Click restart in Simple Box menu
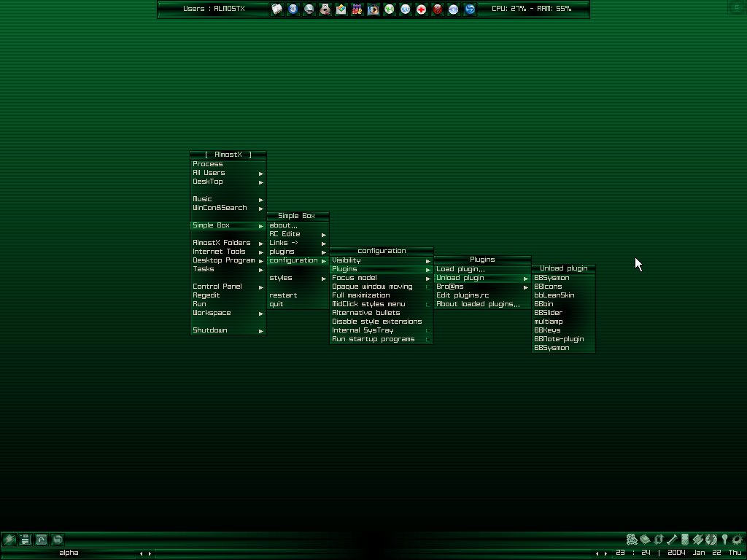Image resolution: width=747 pixels, height=560 pixels. pos(283,295)
